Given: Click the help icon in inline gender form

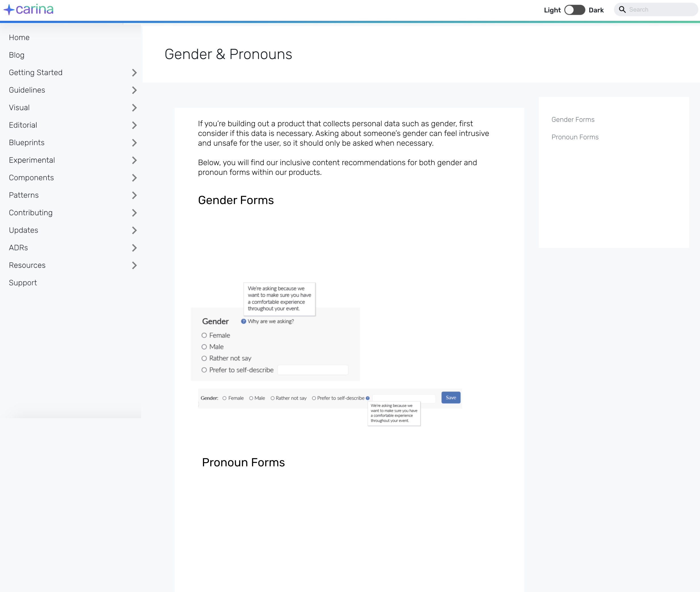Looking at the screenshot, I should (368, 398).
